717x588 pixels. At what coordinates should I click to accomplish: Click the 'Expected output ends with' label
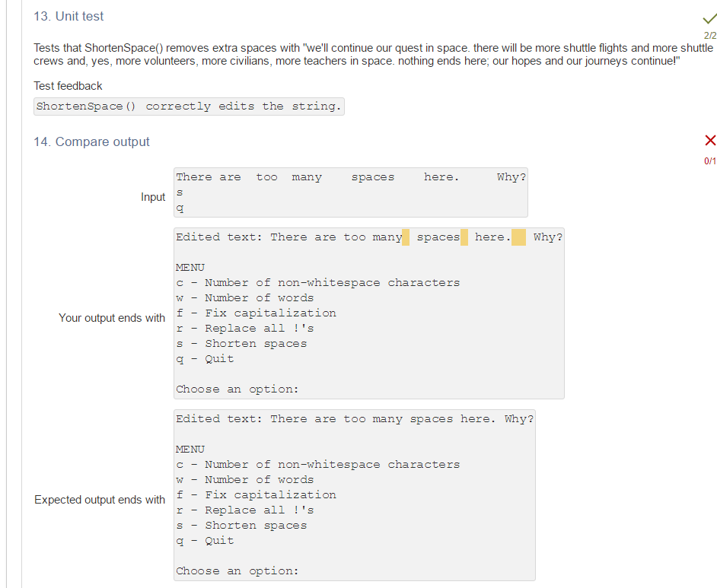pos(100,500)
